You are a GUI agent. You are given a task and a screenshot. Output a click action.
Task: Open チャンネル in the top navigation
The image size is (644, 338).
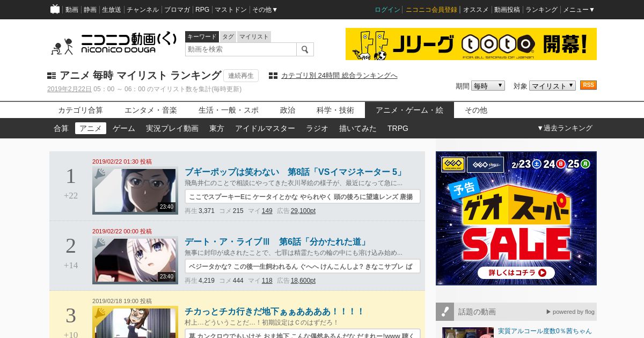(143, 10)
